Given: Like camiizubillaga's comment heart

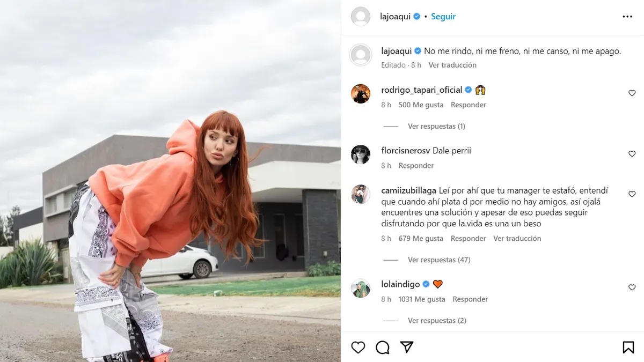Looking at the screenshot, I should click(632, 194).
